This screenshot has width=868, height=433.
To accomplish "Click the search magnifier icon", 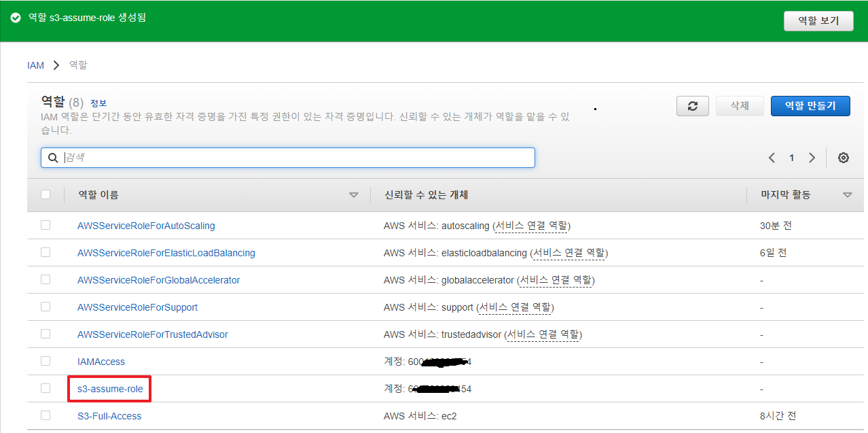I will coord(53,158).
